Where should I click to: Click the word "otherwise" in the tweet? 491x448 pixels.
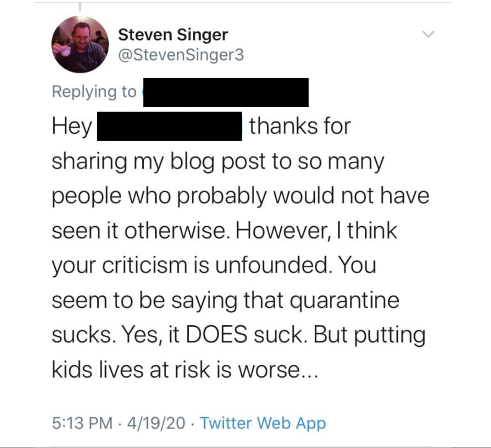pos(175,230)
